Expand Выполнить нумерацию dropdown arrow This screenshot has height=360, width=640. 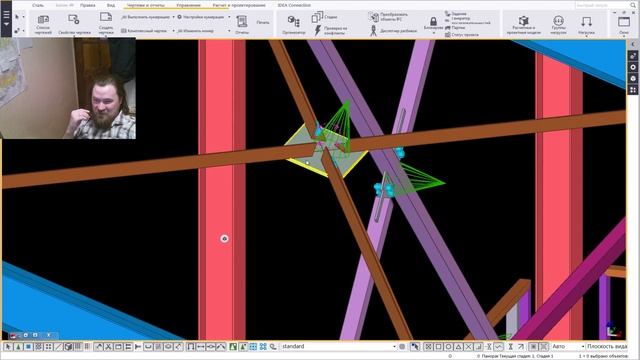tap(173, 17)
